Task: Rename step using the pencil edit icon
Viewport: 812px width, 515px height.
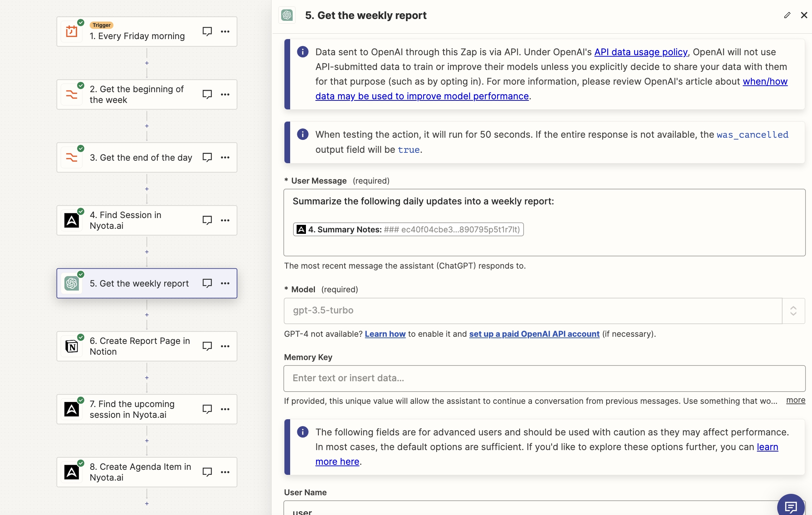Action: point(787,15)
